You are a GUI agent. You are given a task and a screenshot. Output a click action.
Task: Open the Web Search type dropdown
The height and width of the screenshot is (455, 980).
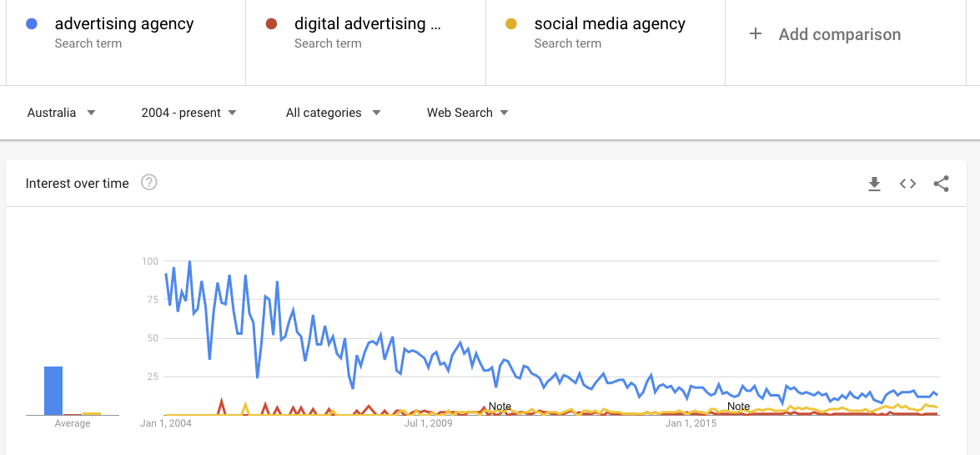tap(467, 113)
